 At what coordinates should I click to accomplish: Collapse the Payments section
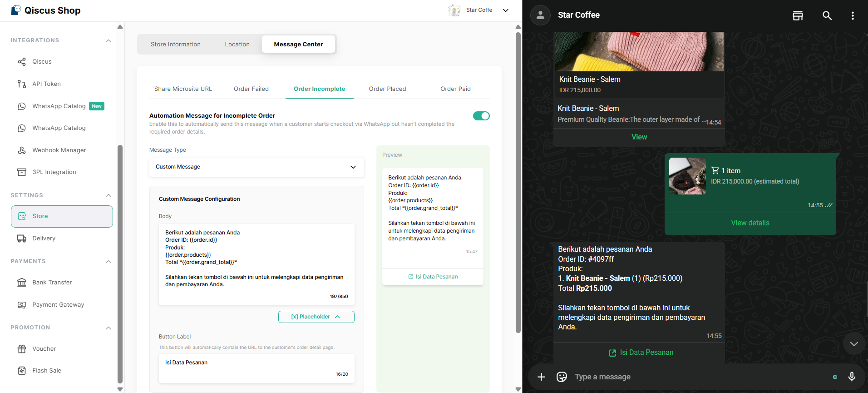pyautogui.click(x=108, y=262)
